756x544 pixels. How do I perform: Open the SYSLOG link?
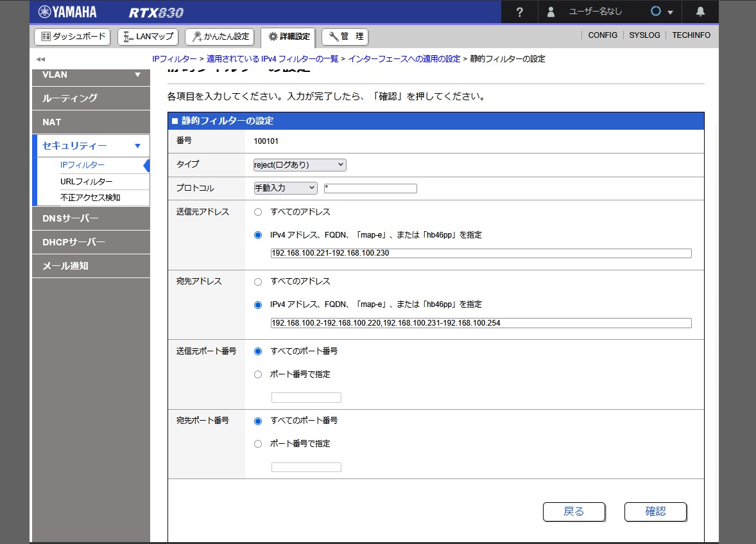coord(644,35)
